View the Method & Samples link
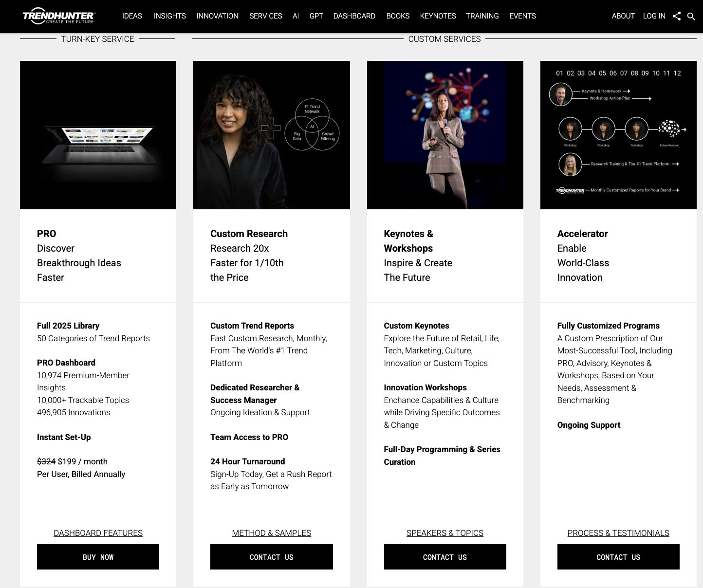703x588 pixels. point(271,533)
